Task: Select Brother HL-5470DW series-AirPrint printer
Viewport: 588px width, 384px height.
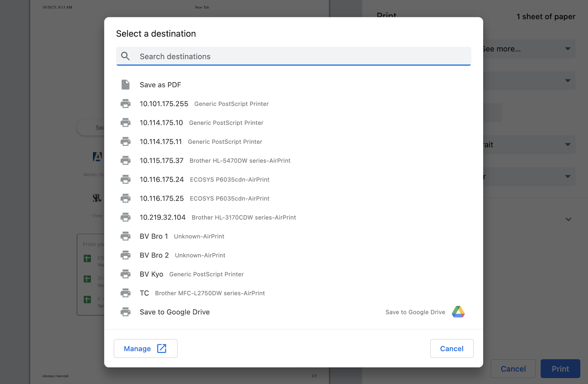Action: (294, 160)
